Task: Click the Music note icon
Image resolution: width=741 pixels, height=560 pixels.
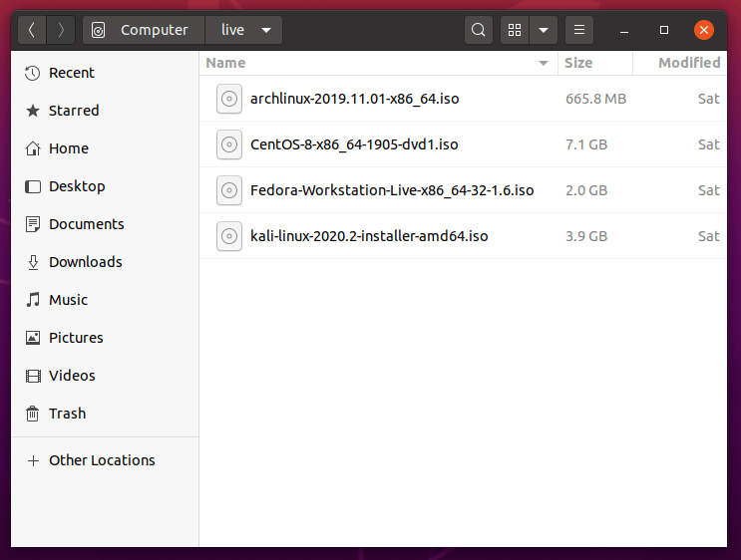Action: pyautogui.click(x=33, y=300)
